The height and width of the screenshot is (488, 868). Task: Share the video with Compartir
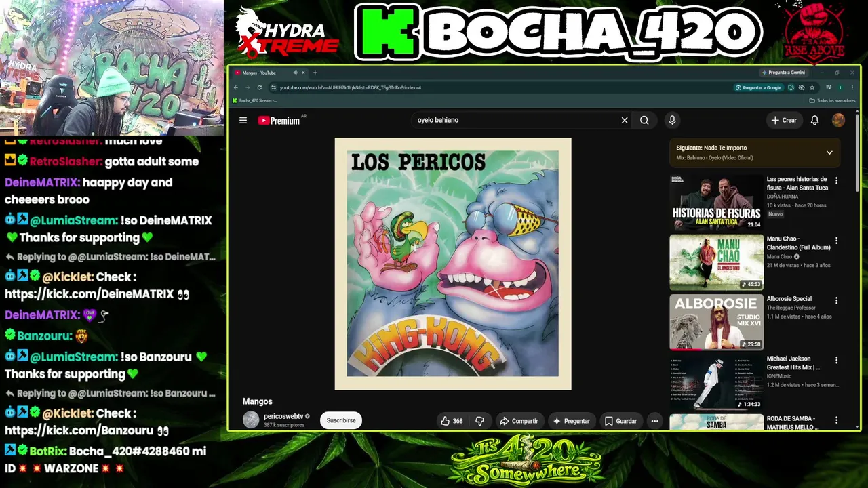(x=519, y=421)
